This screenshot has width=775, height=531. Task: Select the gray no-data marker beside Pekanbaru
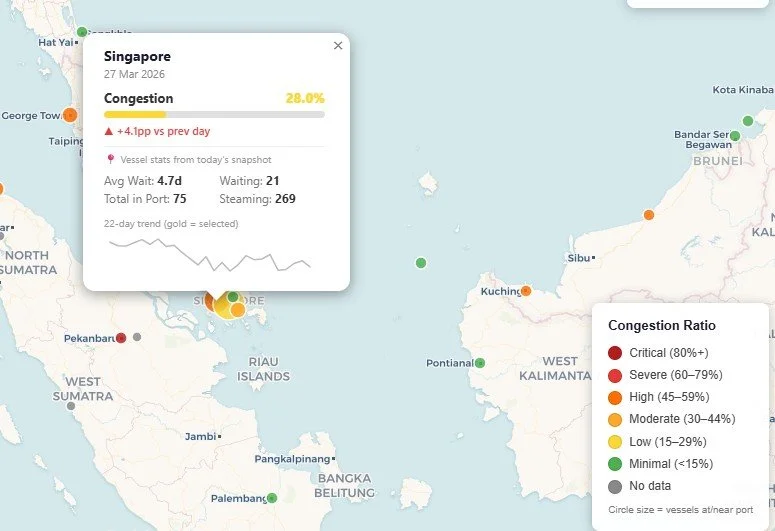click(x=137, y=337)
